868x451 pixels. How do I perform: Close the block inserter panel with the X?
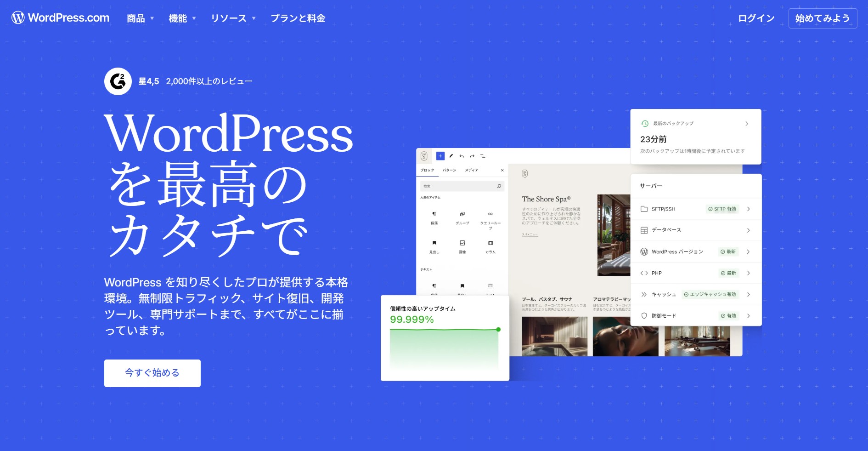tap(502, 170)
